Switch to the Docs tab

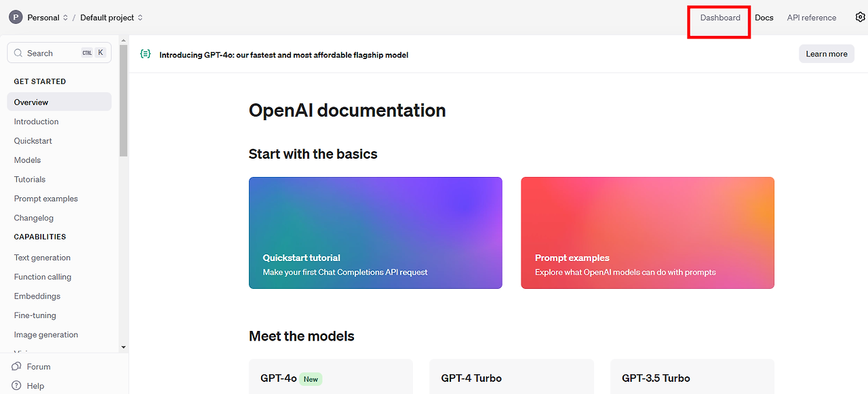pyautogui.click(x=764, y=18)
